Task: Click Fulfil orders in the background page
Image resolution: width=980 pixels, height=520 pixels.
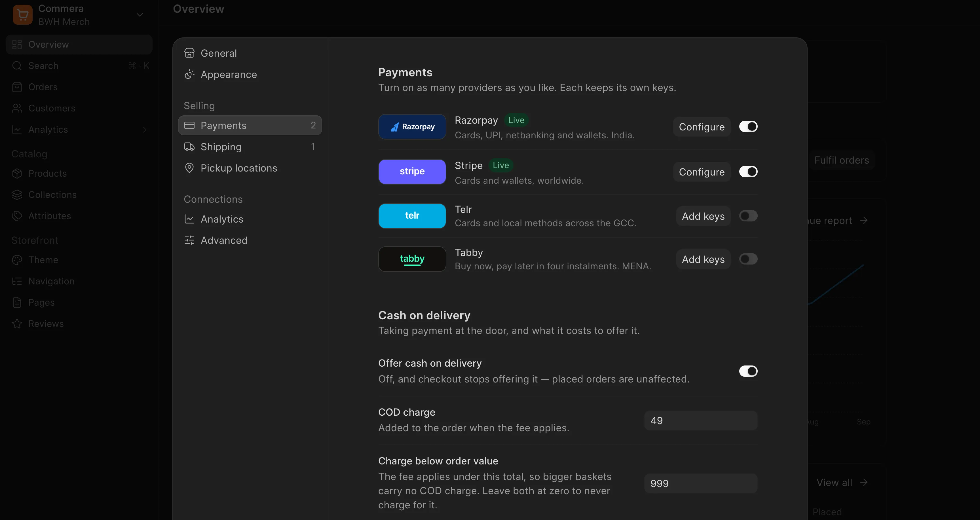Action: coord(841,160)
